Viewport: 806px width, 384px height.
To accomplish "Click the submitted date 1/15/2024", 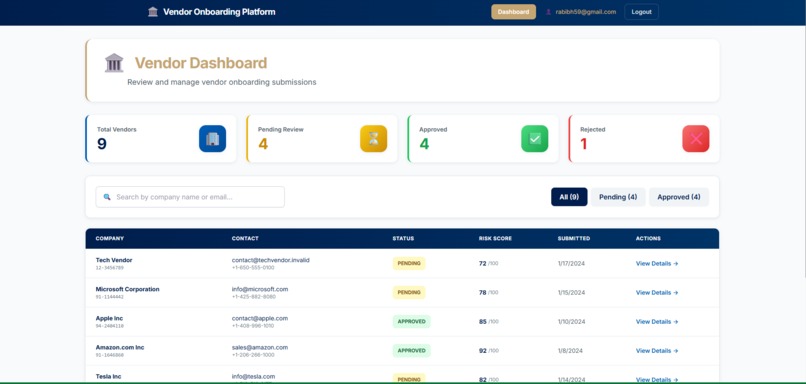I will click(571, 292).
